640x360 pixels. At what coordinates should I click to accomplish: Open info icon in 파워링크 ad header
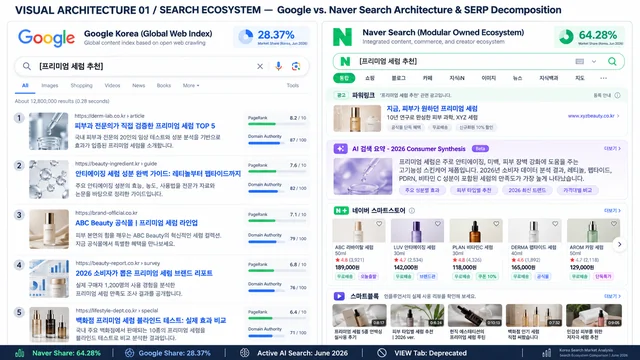[x=618, y=95]
